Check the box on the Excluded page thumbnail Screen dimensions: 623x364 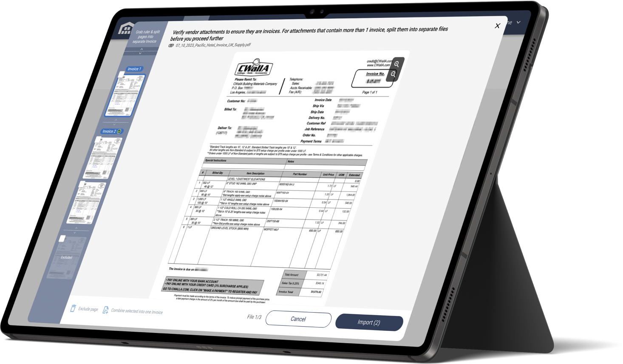click(62, 238)
